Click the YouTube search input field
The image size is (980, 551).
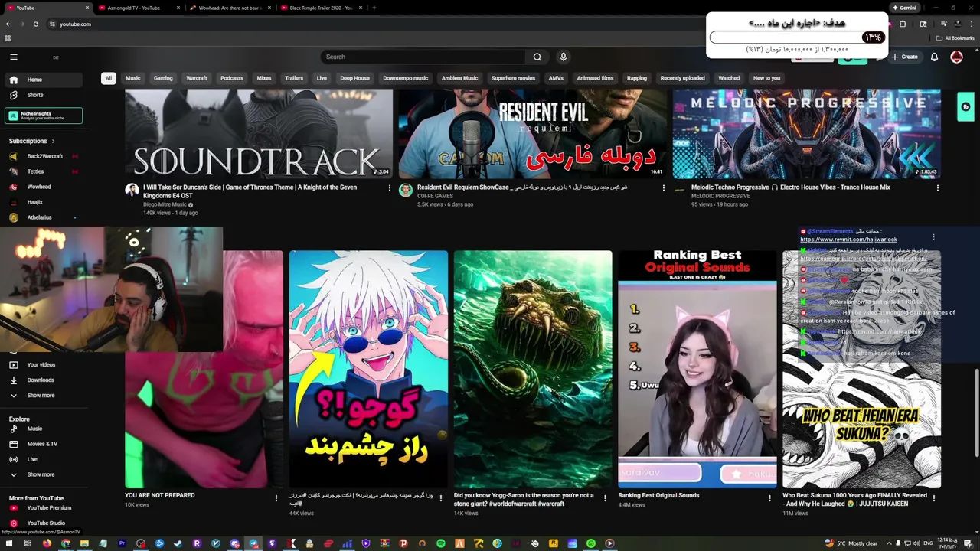[423, 57]
